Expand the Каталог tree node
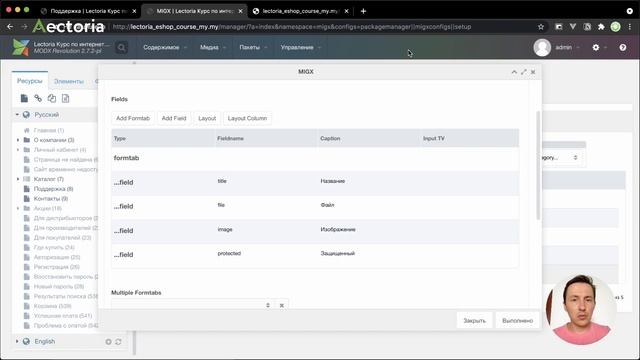The height and width of the screenshot is (360, 640). tap(18, 179)
